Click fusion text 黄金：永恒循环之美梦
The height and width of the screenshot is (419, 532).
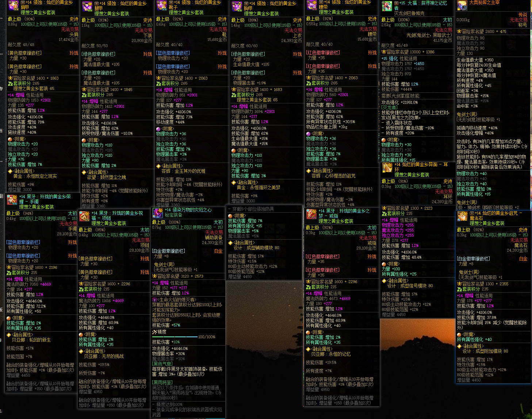click(259, 187)
